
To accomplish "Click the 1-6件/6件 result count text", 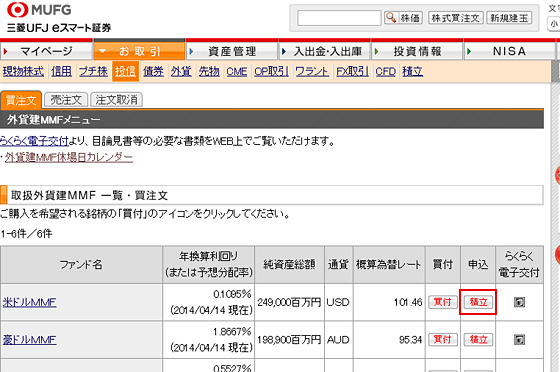I will (26, 234).
